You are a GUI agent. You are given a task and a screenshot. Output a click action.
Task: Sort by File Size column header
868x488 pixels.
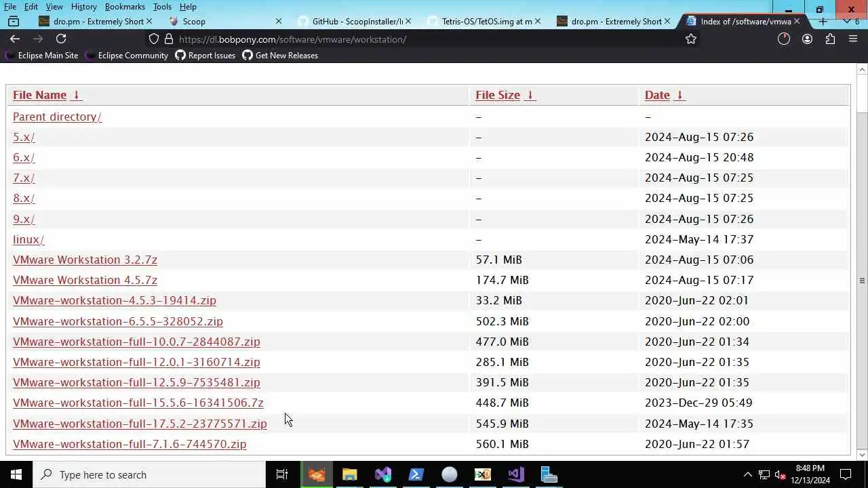coord(498,95)
